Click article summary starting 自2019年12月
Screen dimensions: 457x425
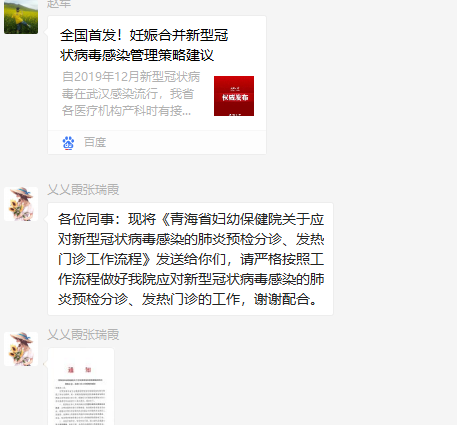pos(131,94)
